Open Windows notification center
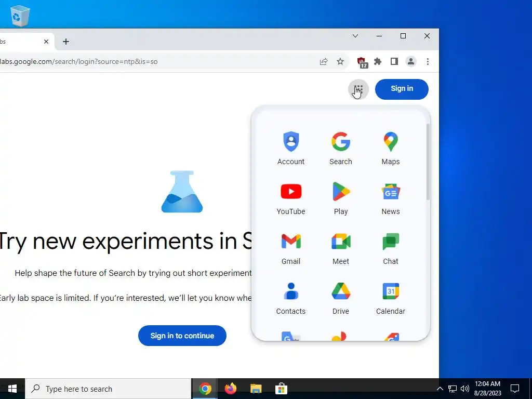The height and width of the screenshot is (399, 532). 515,389
